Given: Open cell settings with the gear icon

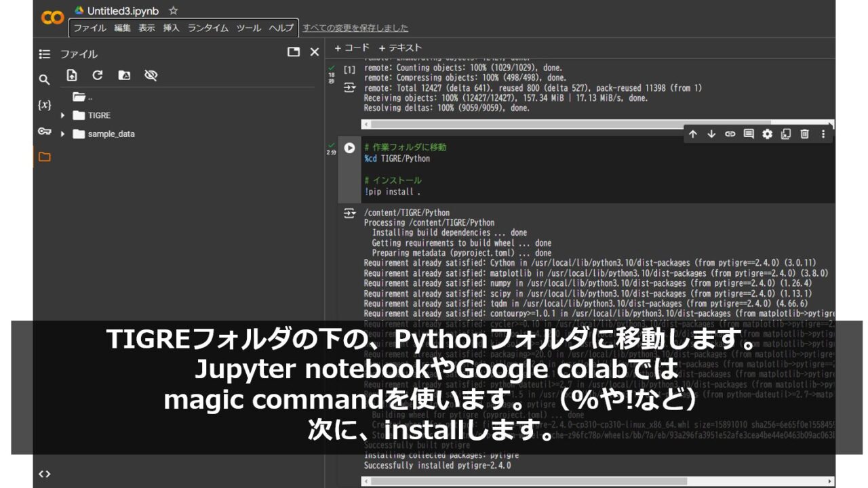Looking at the screenshot, I should point(767,134).
